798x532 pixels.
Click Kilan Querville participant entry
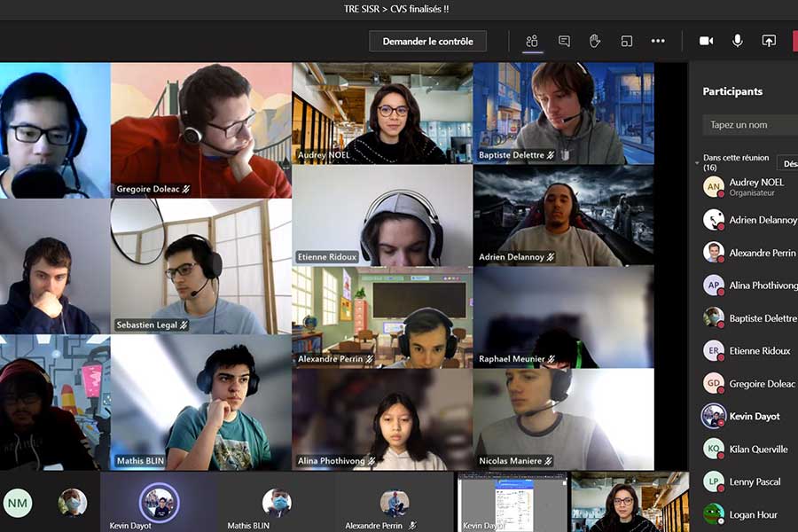[x=758, y=449]
